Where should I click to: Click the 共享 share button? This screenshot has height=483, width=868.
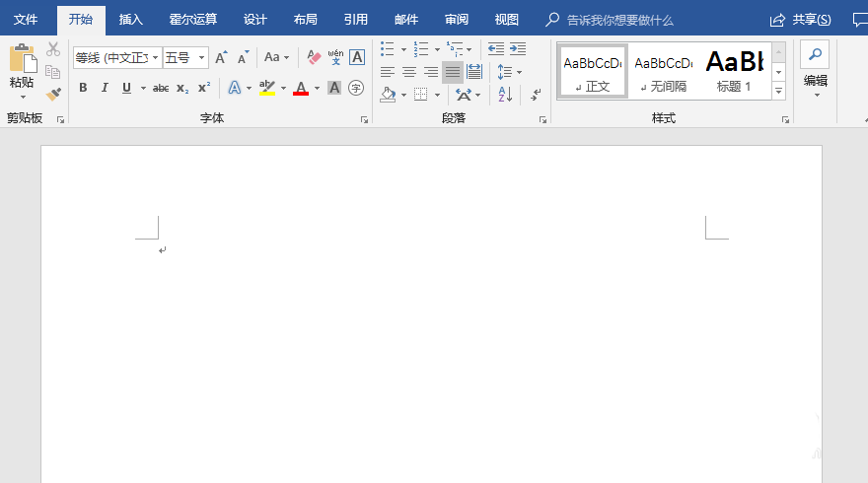click(800, 20)
